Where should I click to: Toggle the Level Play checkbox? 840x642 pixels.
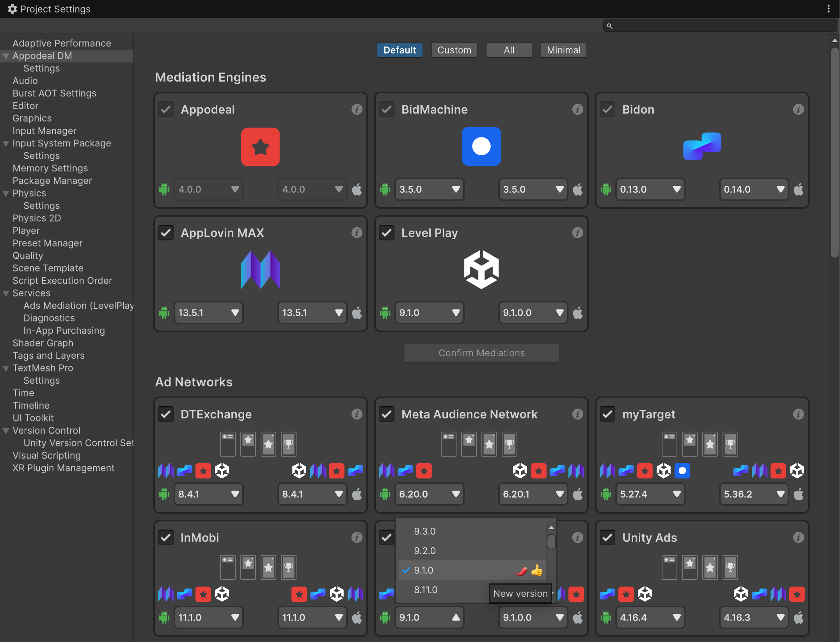(387, 233)
